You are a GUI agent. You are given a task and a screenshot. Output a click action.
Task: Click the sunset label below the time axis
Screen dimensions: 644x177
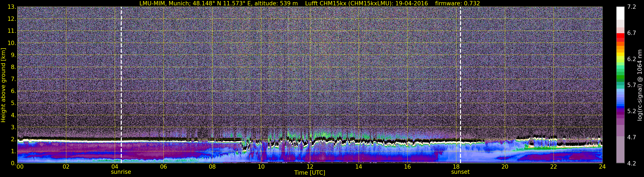(460, 172)
